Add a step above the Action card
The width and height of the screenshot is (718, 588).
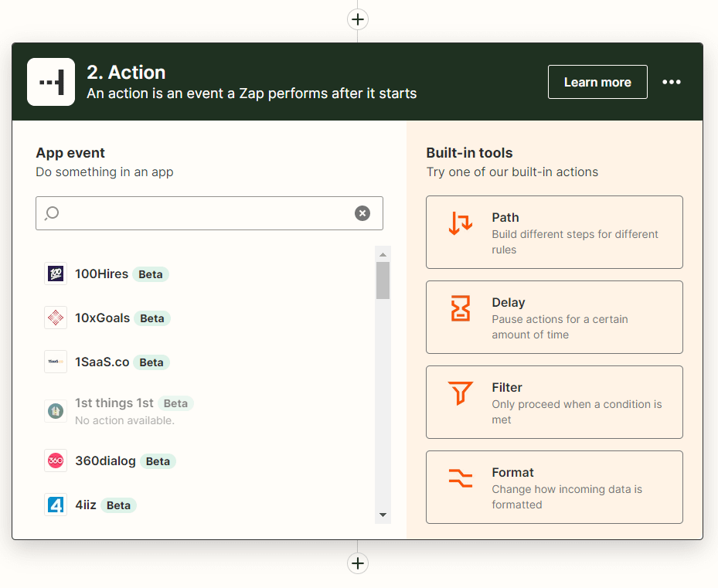click(358, 19)
